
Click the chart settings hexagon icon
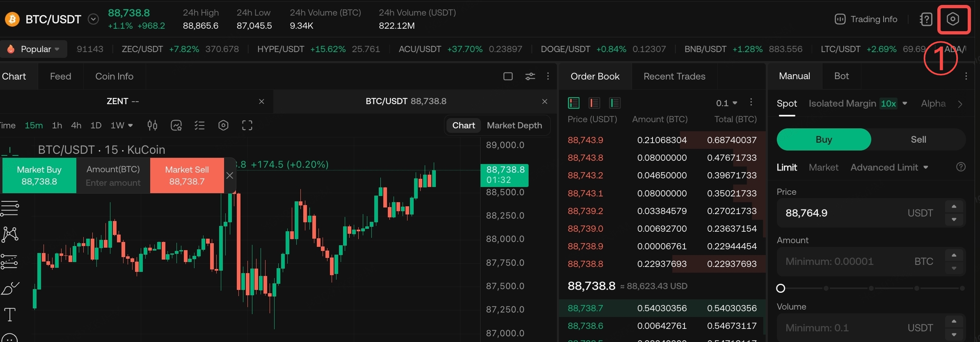point(223,125)
